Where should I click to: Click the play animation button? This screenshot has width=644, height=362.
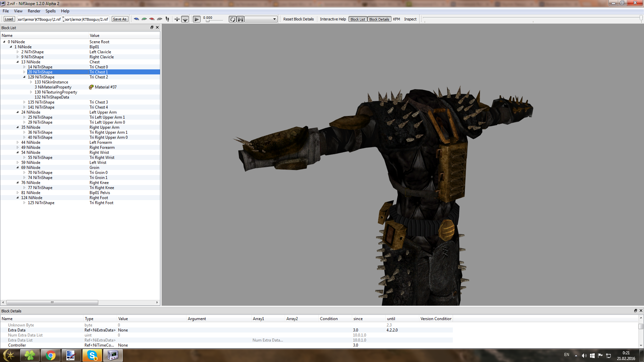pyautogui.click(x=197, y=19)
